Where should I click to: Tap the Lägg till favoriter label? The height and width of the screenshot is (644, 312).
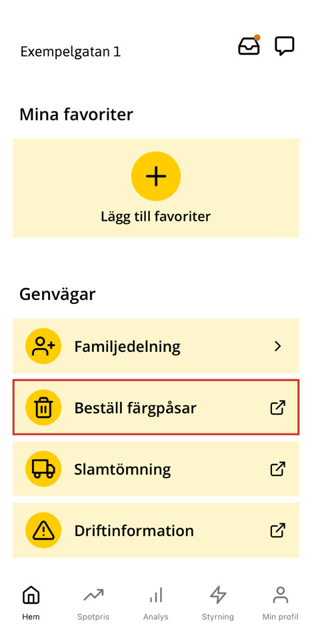tap(155, 216)
